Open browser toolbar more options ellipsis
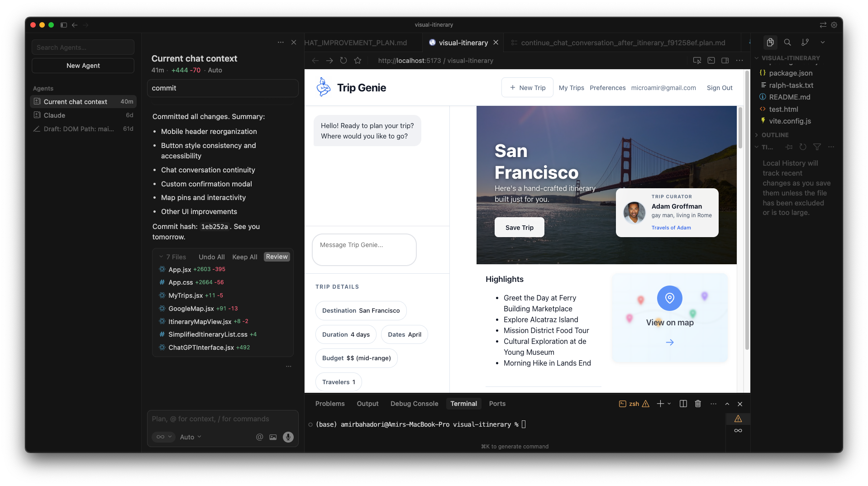 [x=739, y=60]
